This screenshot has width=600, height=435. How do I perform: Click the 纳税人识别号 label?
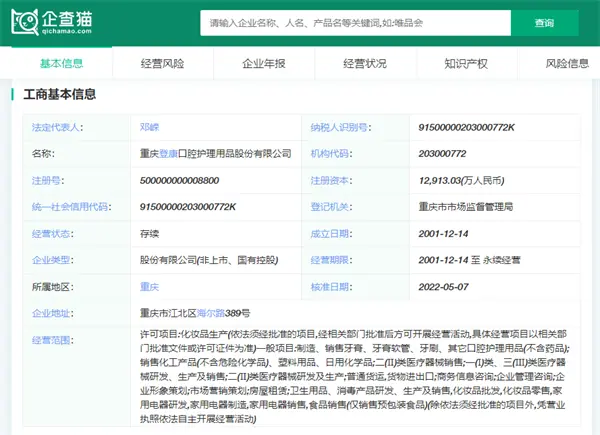point(341,127)
